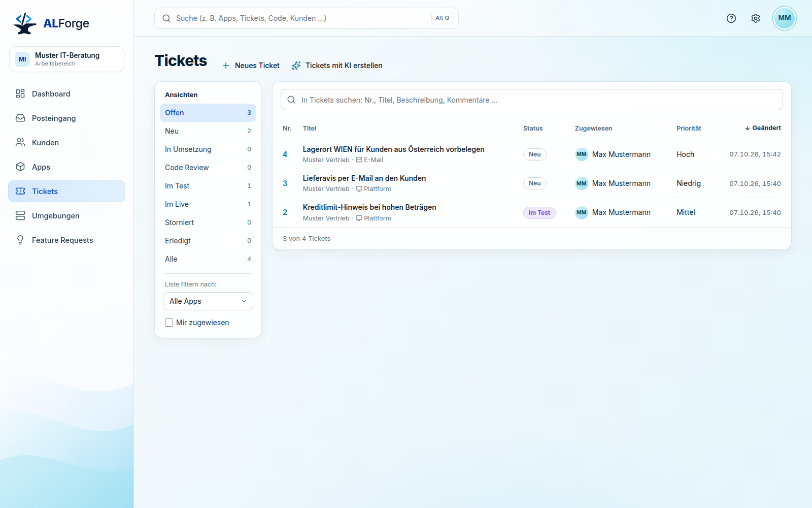Select the Im Live view
Screen dimensions: 812x508
pos(208,204)
